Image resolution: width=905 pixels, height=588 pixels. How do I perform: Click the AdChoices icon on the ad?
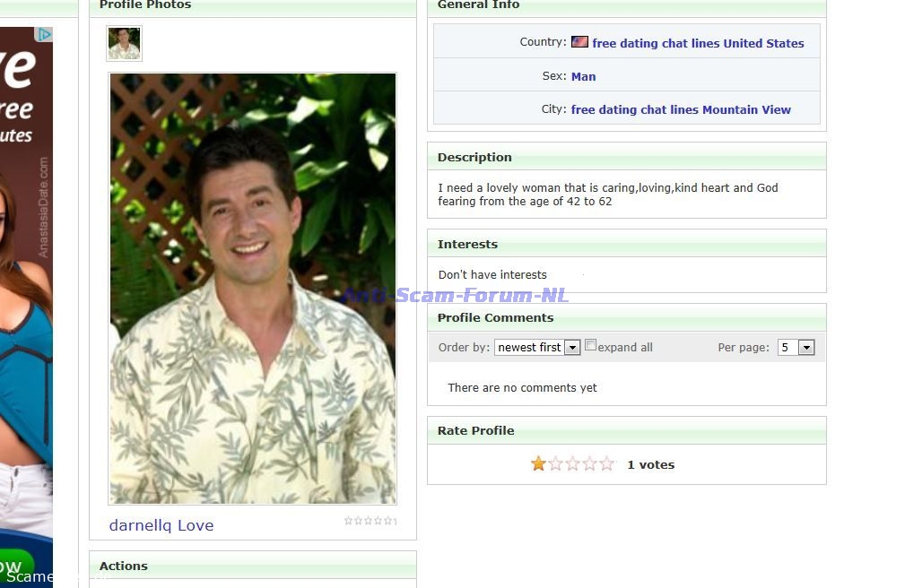pos(43,34)
